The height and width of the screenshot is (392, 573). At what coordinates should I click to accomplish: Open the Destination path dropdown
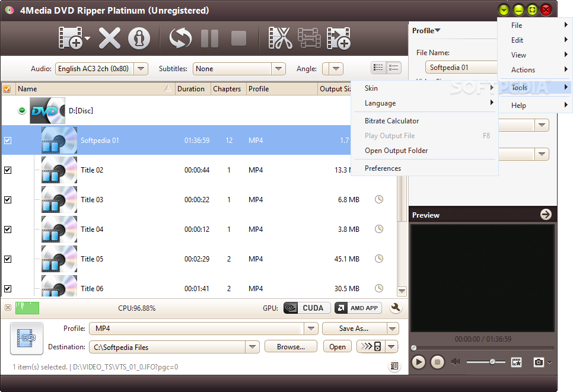(252, 347)
